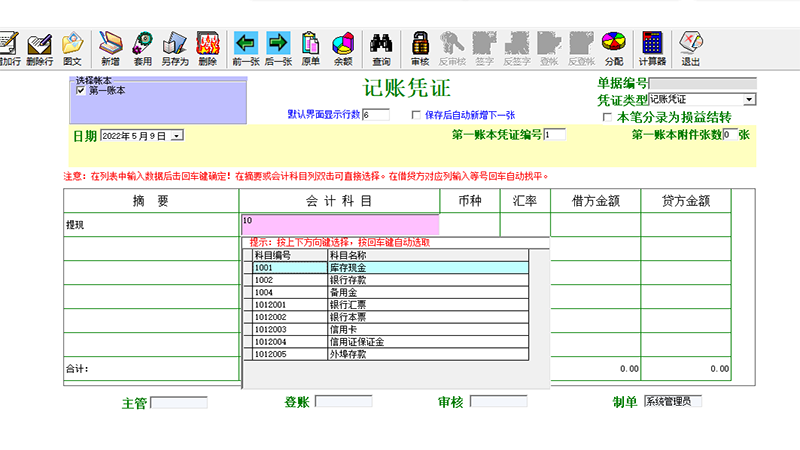This screenshot has width=800, height=450.
Task: Open the allocation (分配) pie icon
Action: pyautogui.click(x=614, y=48)
